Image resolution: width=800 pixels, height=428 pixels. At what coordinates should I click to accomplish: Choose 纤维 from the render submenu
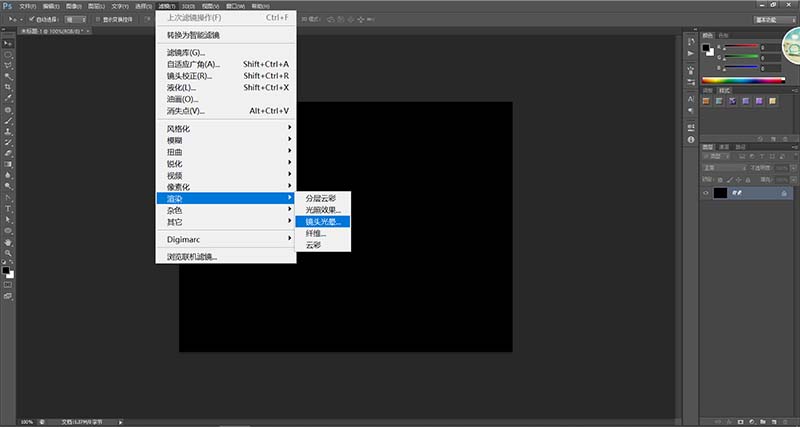pyautogui.click(x=323, y=233)
